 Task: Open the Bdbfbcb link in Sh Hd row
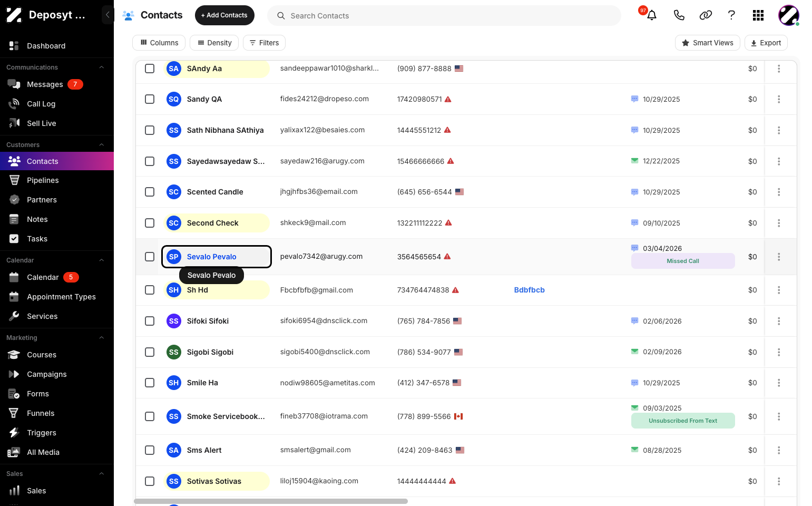click(530, 290)
